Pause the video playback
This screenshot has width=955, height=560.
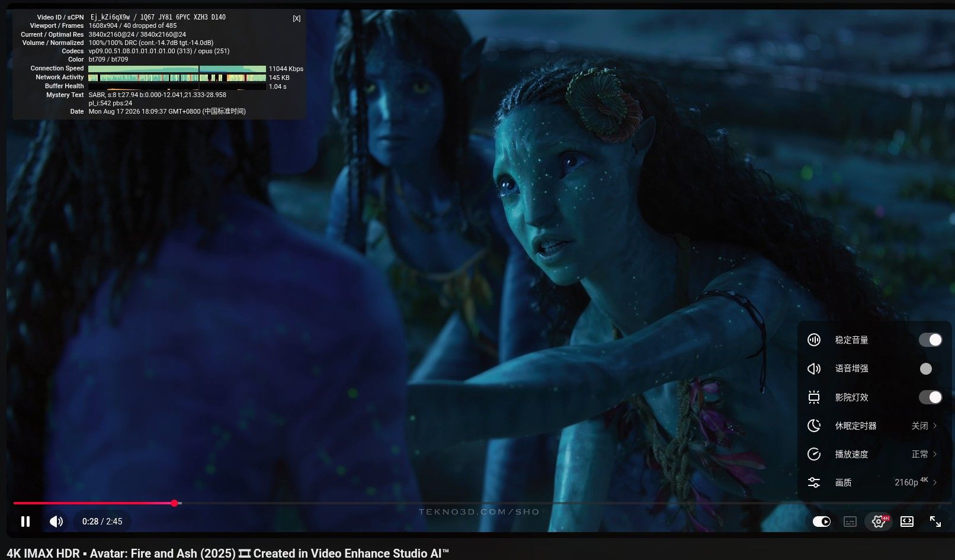coord(25,522)
